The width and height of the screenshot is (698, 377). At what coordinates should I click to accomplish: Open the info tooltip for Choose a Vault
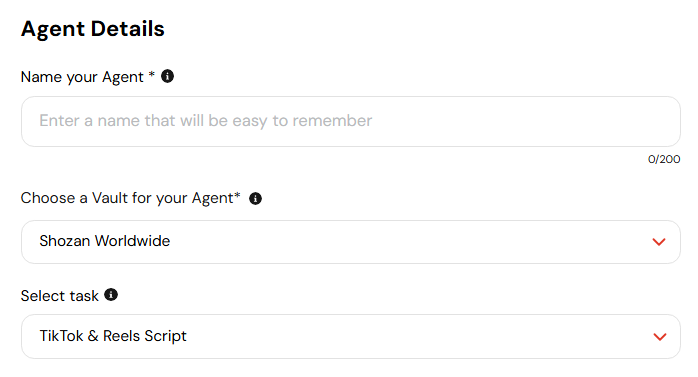[x=255, y=199]
